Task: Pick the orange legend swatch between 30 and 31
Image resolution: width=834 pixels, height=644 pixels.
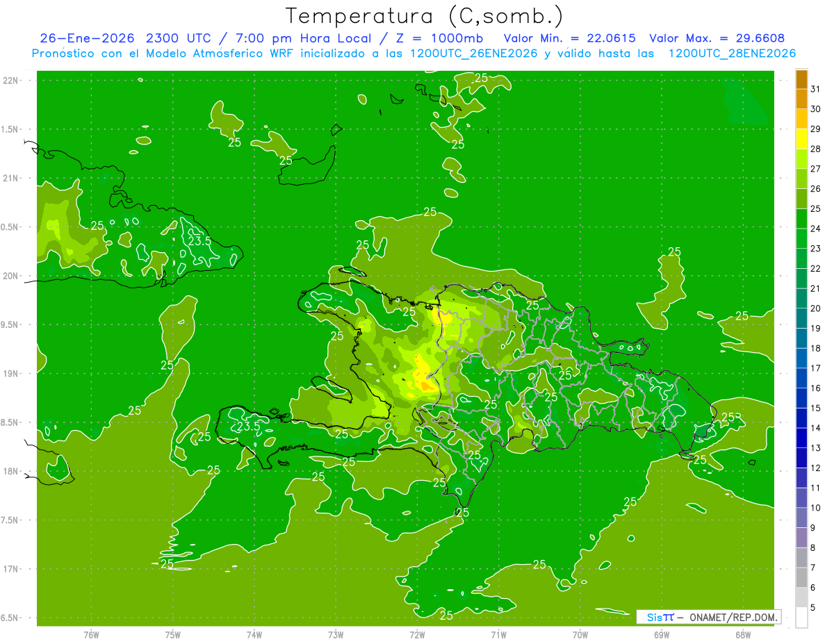Action: tap(801, 99)
